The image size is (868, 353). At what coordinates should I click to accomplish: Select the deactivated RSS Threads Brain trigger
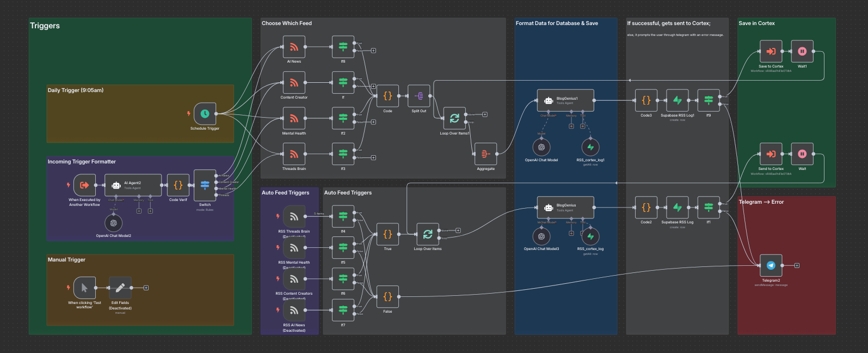click(294, 217)
